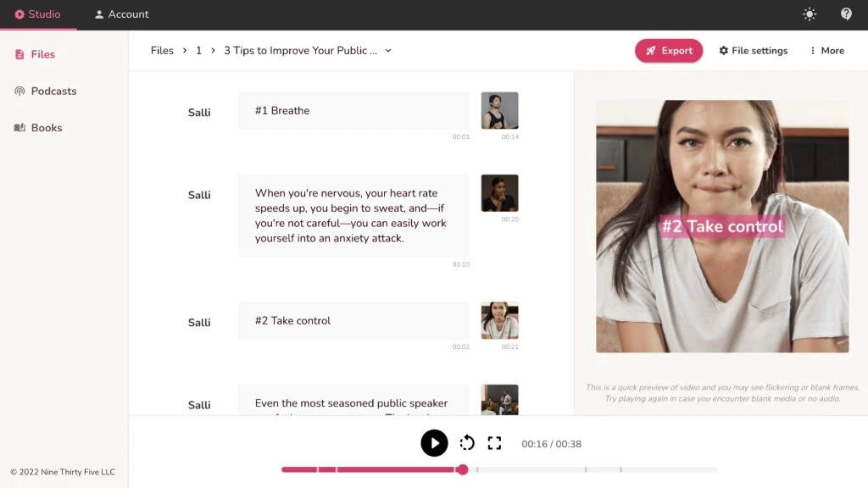868x488 pixels.
Task: Select the '#2 Take control' text block
Action: tap(353, 321)
